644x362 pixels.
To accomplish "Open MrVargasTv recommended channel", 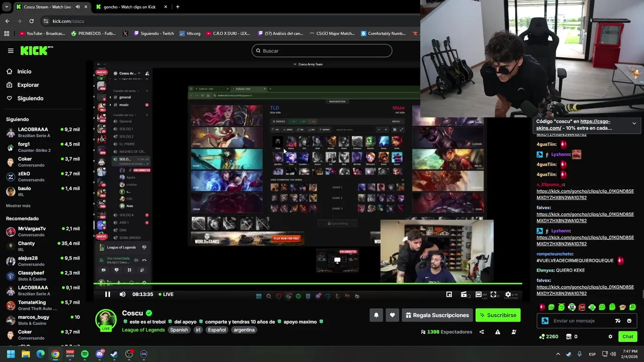I will tap(43, 231).
